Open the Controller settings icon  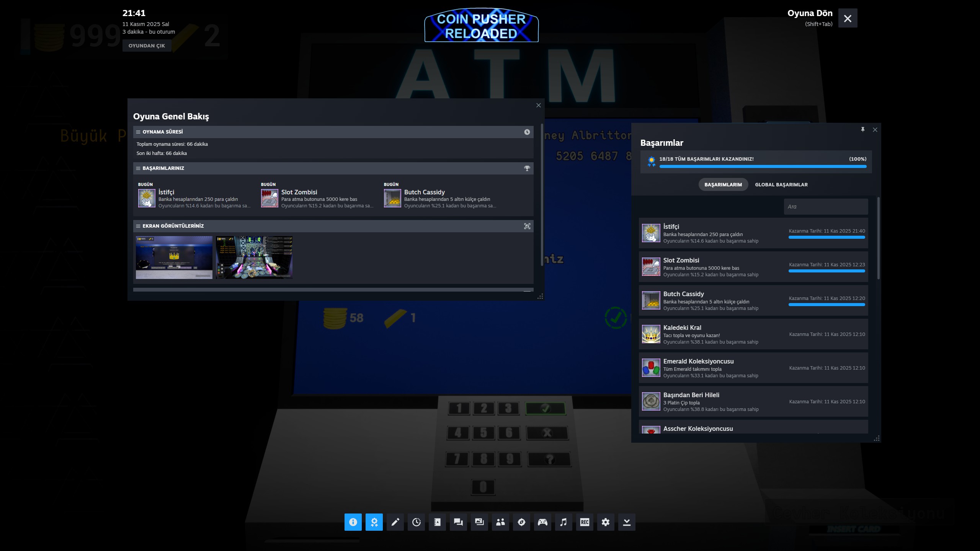[542, 522]
